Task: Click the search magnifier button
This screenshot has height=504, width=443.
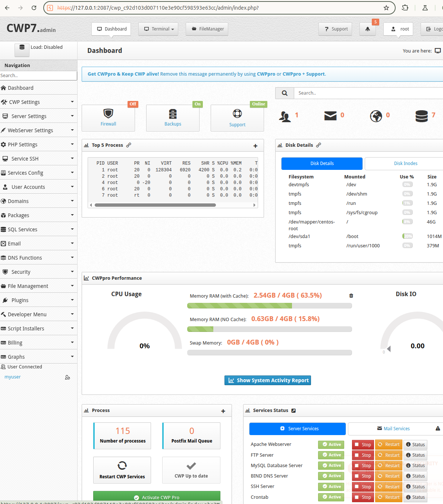Action: pyautogui.click(x=285, y=93)
